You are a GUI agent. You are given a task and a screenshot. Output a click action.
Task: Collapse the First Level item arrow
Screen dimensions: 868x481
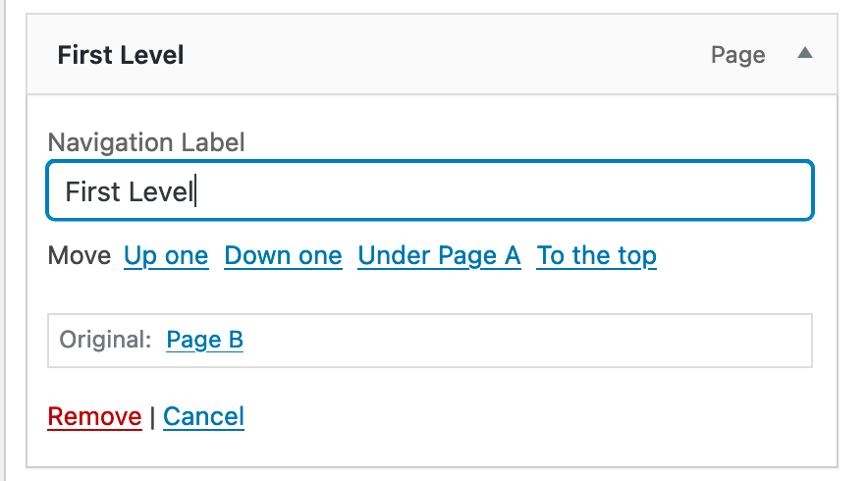[x=804, y=54]
